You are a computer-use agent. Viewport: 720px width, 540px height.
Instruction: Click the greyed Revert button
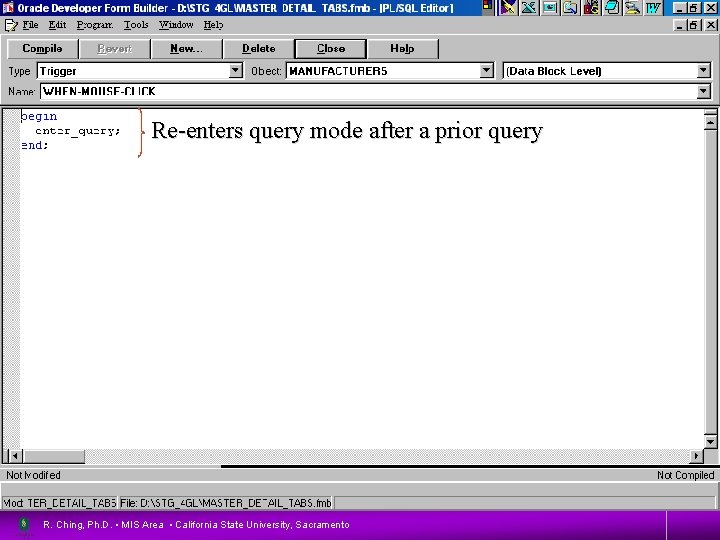coord(114,49)
